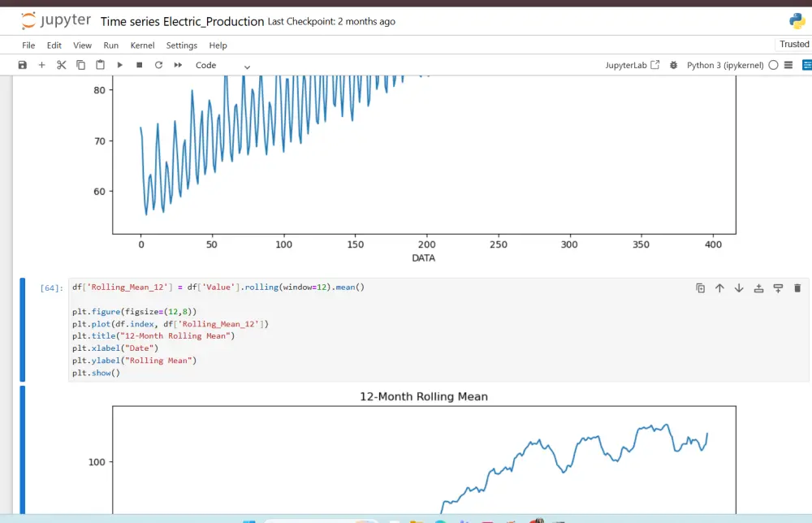Move cell 64 down with the down arrow
The height and width of the screenshot is (523, 812).
(739, 288)
